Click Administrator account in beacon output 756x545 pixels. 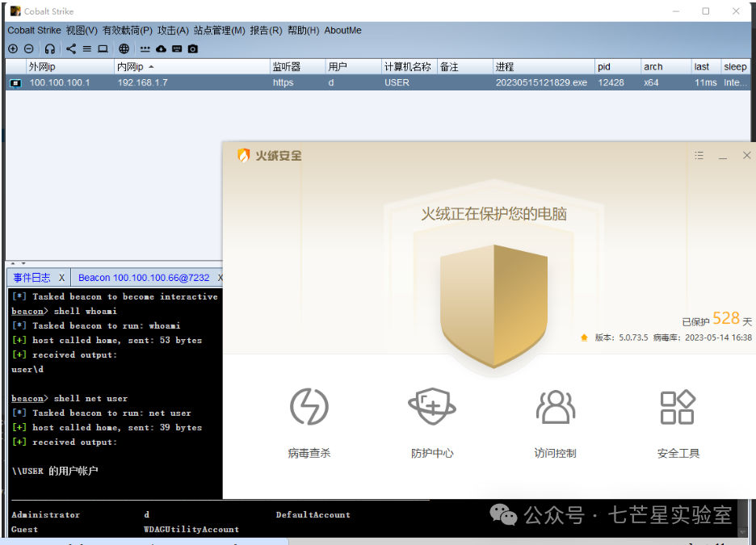pyautogui.click(x=46, y=514)
